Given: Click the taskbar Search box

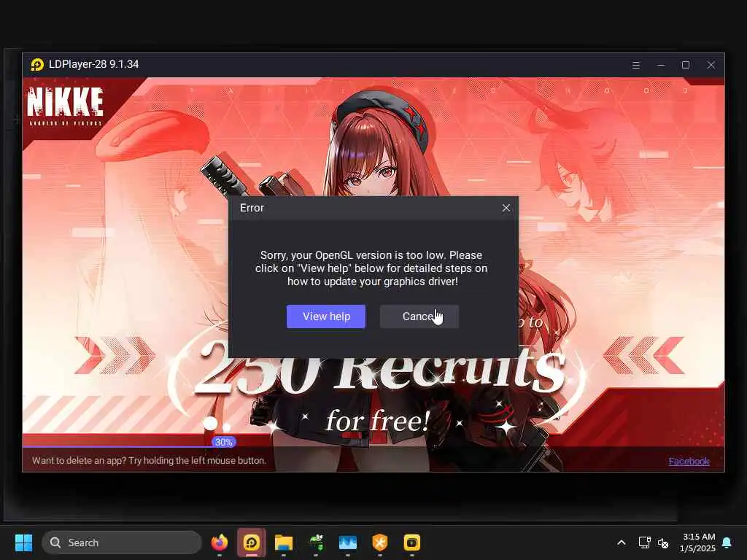Looking at the screenshot, I should [122, 542].
